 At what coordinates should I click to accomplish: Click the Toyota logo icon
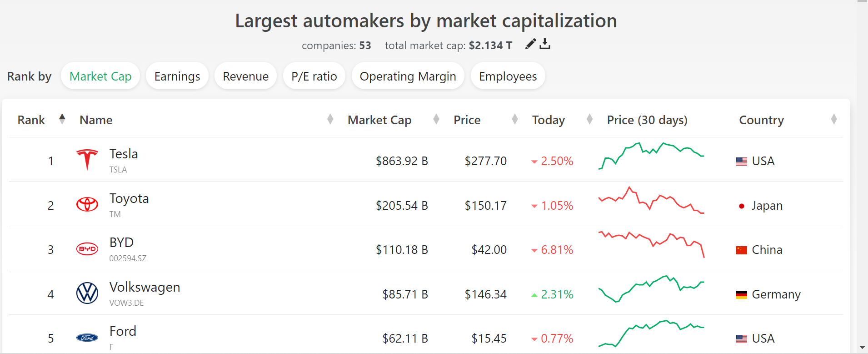click(x=87, y=204)
